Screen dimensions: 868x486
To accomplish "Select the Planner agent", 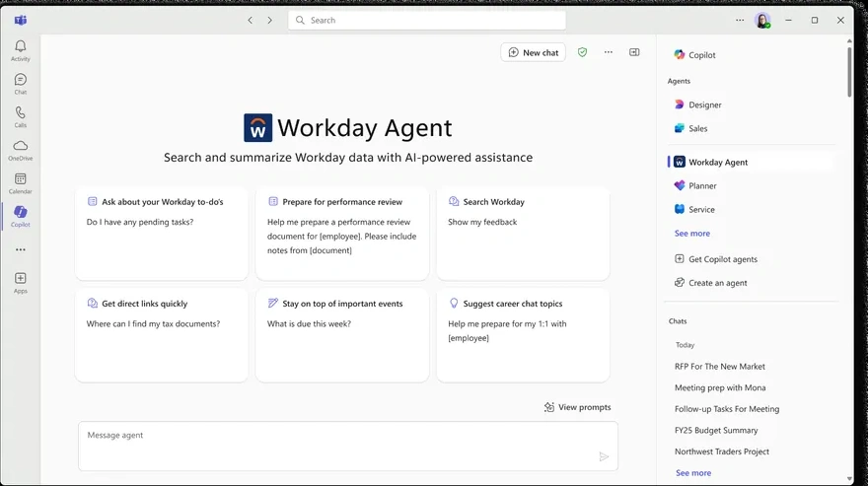I will [x=695, y=186].
